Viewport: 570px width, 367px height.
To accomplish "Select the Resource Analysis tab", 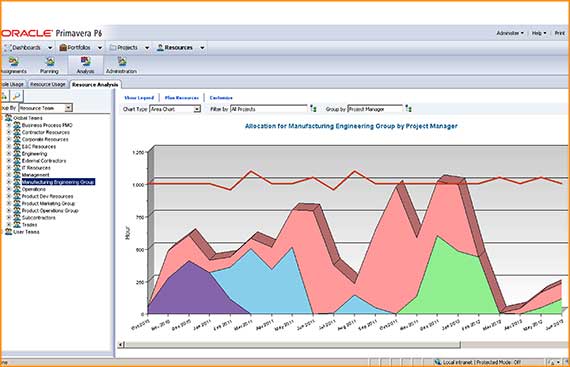I will pyautogui.click(x=95, y=85).
